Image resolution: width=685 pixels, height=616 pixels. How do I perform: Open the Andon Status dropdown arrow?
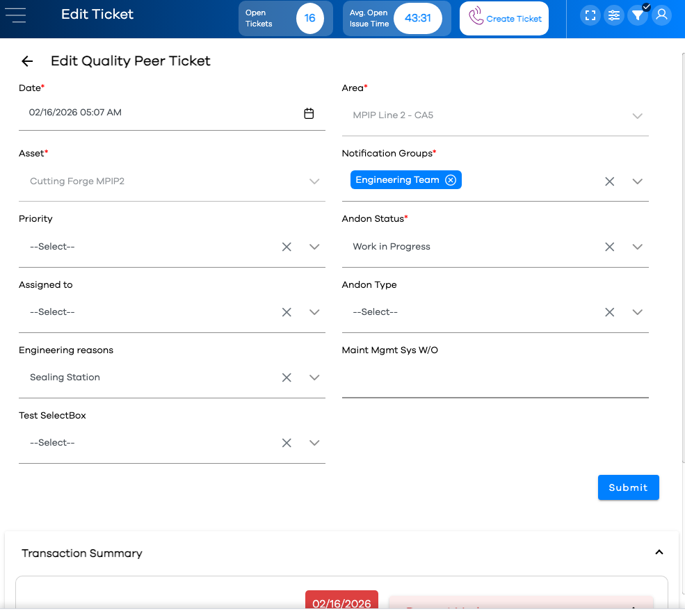[638, 247]
